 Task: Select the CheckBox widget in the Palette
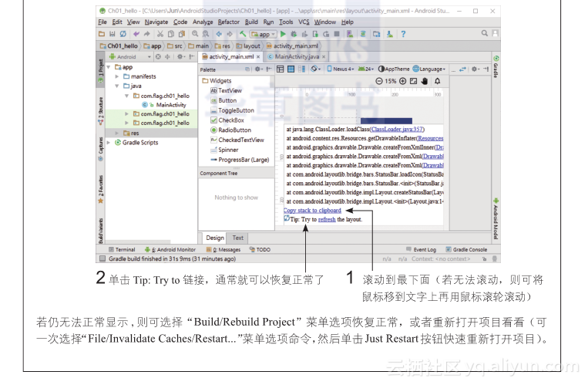(227, 120)
